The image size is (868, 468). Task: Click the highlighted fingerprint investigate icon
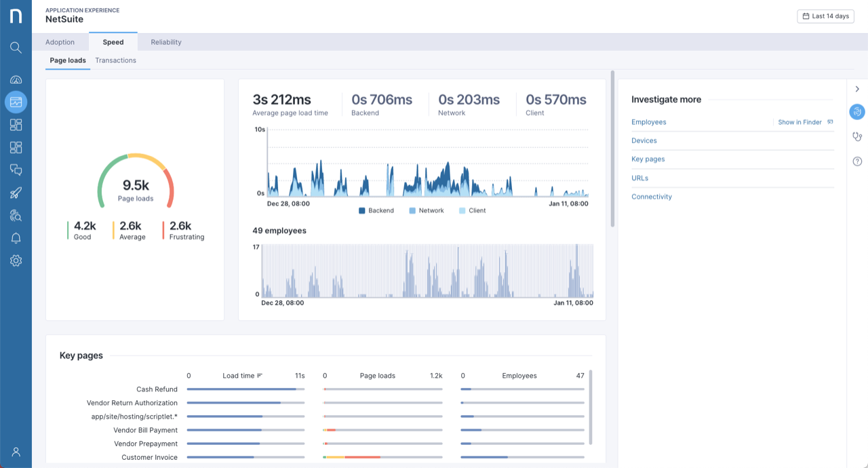point(857,112)
